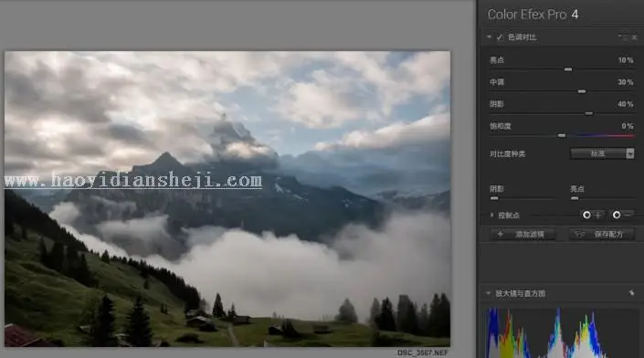Toggle the 色调对比 filter checkmark
Viewport: 644px width, 358px height.
(499, 37)
